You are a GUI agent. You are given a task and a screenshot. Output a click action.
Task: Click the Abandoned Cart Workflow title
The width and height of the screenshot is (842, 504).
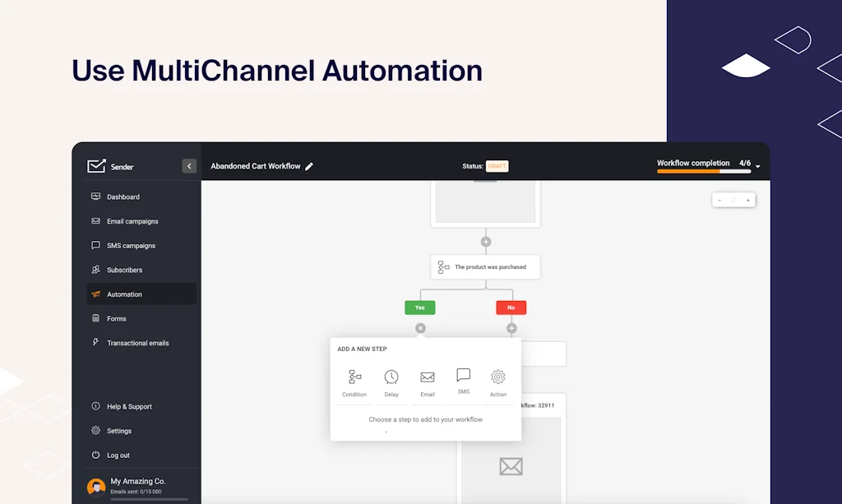pyautogui.click(x=256, y=166)
